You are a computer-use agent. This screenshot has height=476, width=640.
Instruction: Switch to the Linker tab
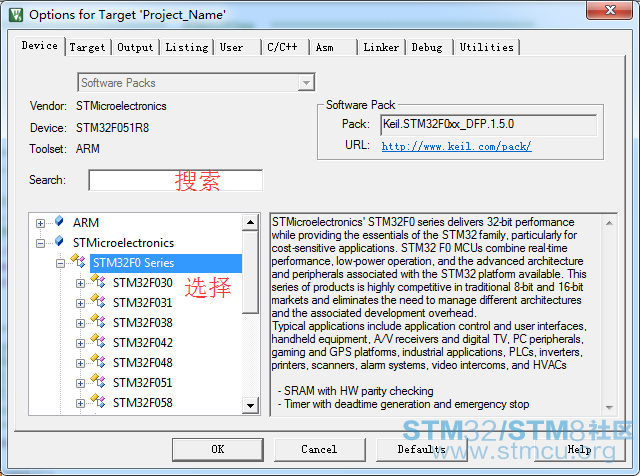click(381, 47)
